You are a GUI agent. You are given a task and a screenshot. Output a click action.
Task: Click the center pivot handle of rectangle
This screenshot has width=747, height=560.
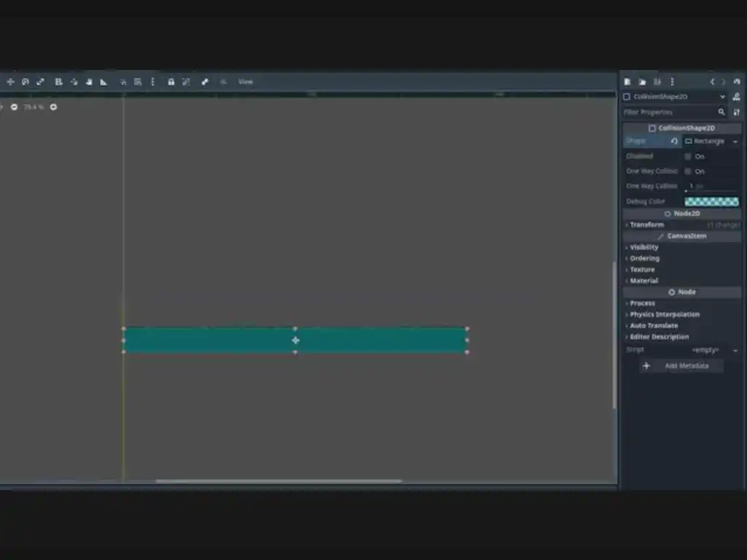click(x=295, y=340)
